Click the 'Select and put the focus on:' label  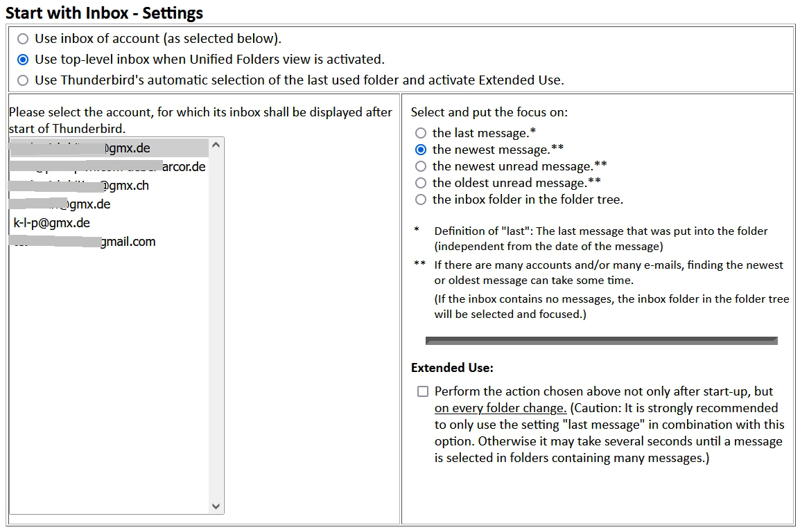(x=489, y=112)
